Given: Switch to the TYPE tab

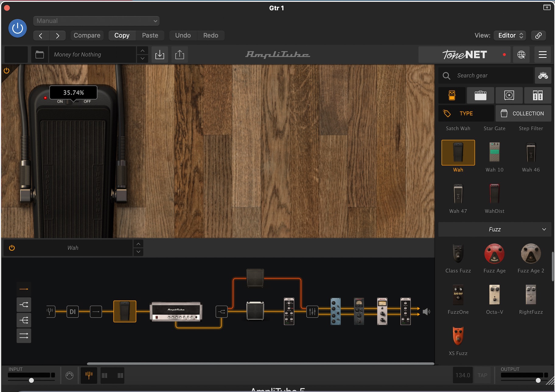Looking at the screenshot, I should pyautogui.click(x=466, y=113).
